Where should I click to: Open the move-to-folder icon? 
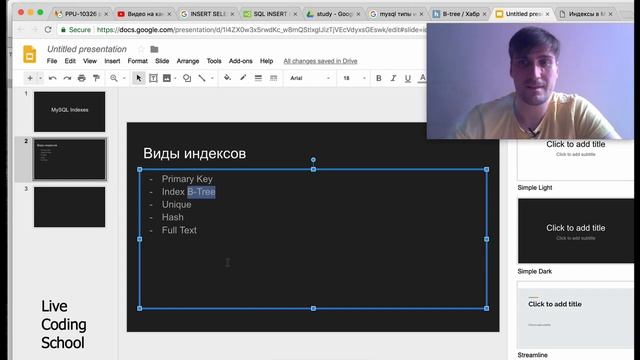pyautogui.click(x=154, y=49)
